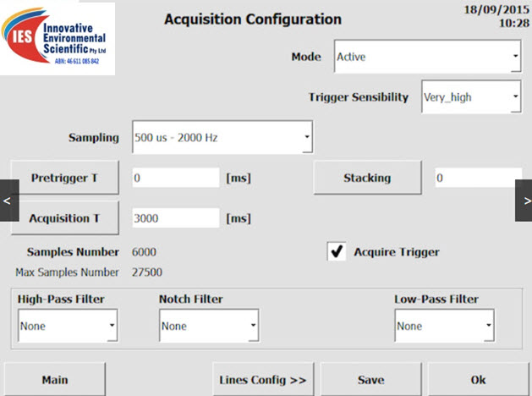Go to the Main screen
The height and width of the screenshot is (396, 532).
[x=55, y=379]
